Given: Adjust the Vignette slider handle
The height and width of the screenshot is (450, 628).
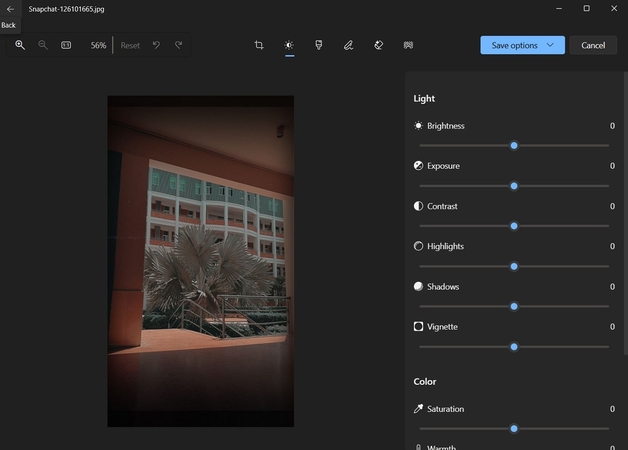Looking at the screenshot, I should (514, 347).
